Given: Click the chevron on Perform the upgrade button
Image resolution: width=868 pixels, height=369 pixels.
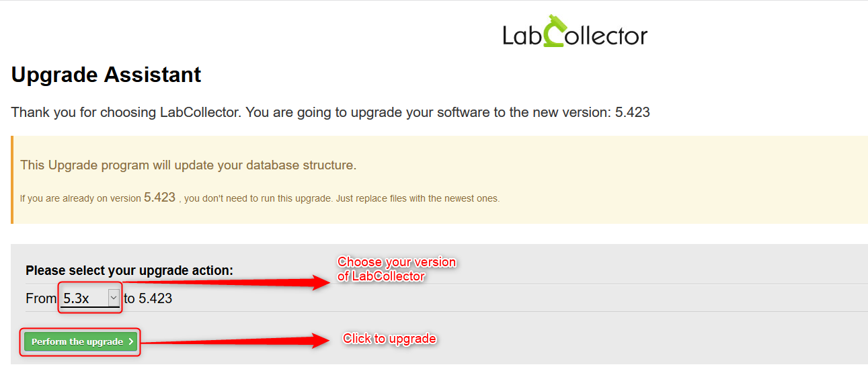Looking at the screenshot, I should (x=130, y=341).
